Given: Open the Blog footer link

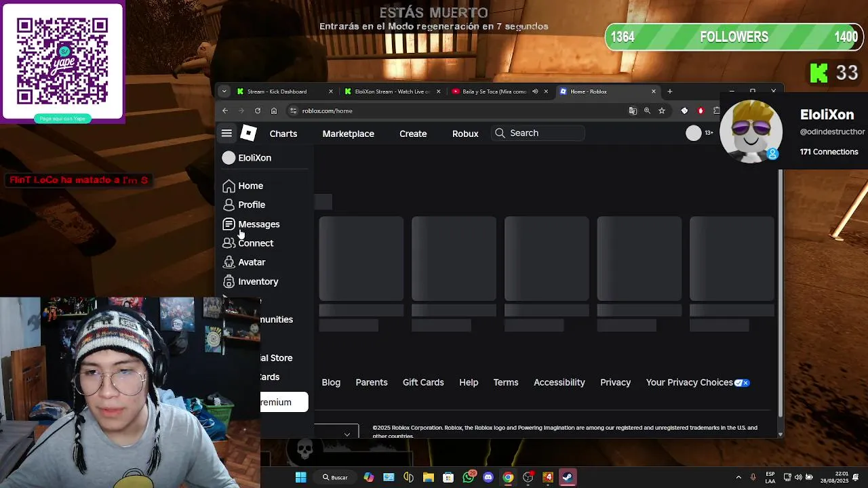Looking at the screenshot, I should coord(331,382).
